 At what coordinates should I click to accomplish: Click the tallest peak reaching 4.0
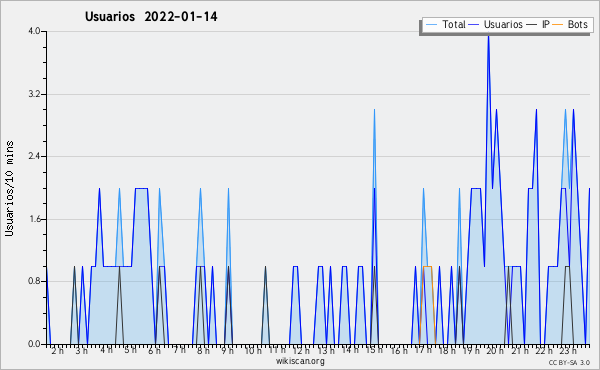[x=488, y=36]
